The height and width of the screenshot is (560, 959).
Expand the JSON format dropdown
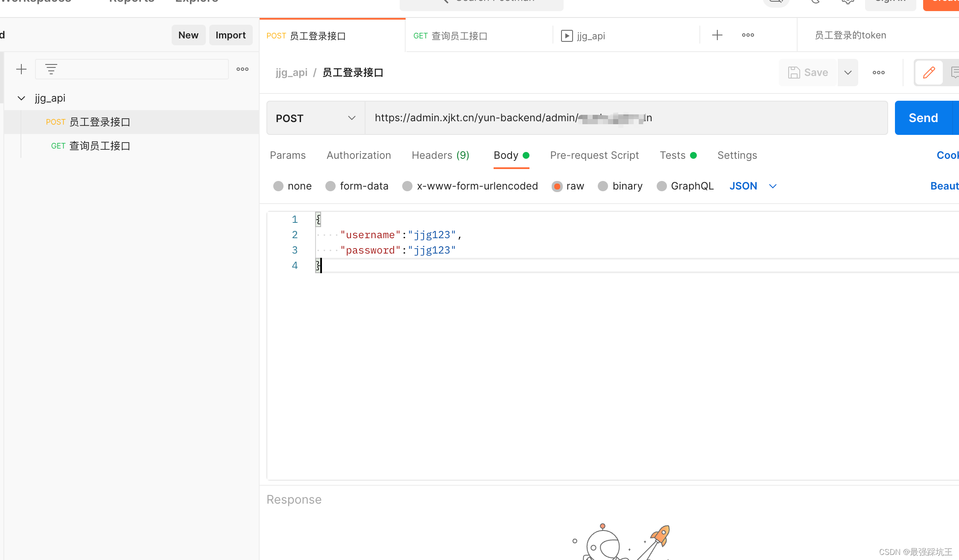pyautogui.click(x=773, y=186)
